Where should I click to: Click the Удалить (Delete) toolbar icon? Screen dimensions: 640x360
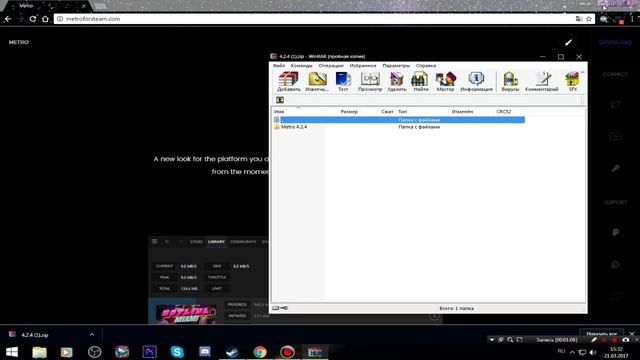[397, 81]
